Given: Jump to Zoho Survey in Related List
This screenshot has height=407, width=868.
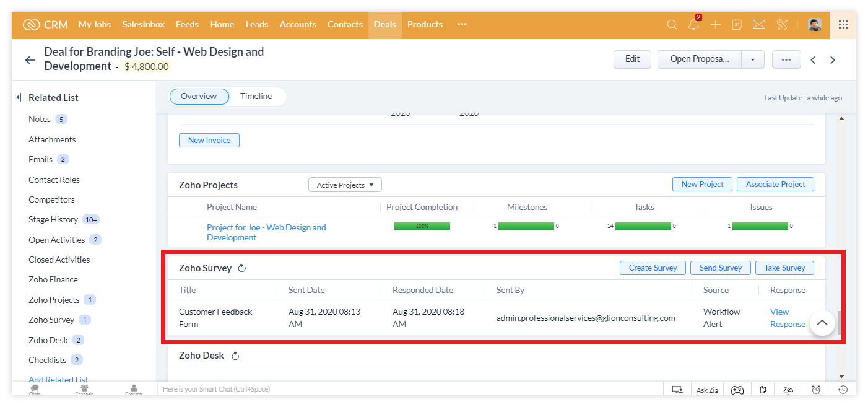Looking at the screenshot, I should [51, 320].
